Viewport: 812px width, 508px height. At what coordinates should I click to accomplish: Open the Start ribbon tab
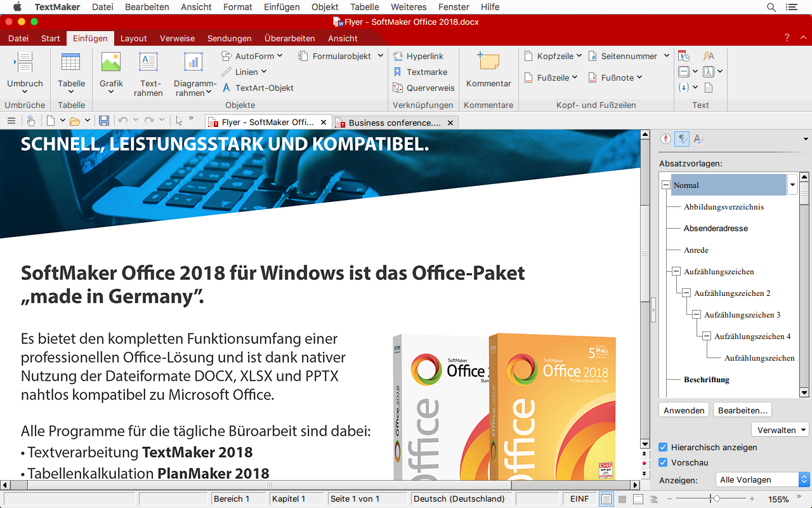click(51, 38)
